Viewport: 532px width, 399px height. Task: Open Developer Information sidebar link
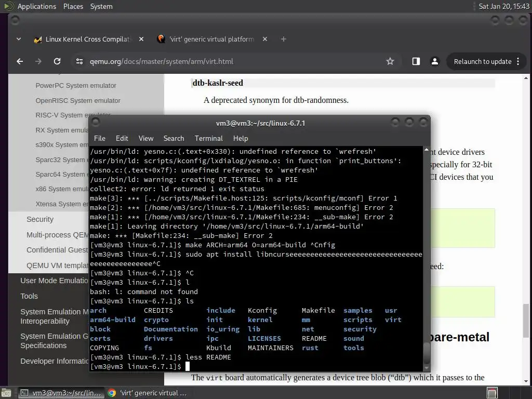[x=54, y=361]
